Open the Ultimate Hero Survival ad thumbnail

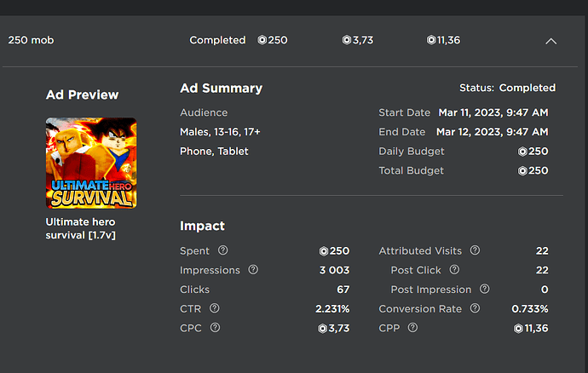[x=90, y=163]
